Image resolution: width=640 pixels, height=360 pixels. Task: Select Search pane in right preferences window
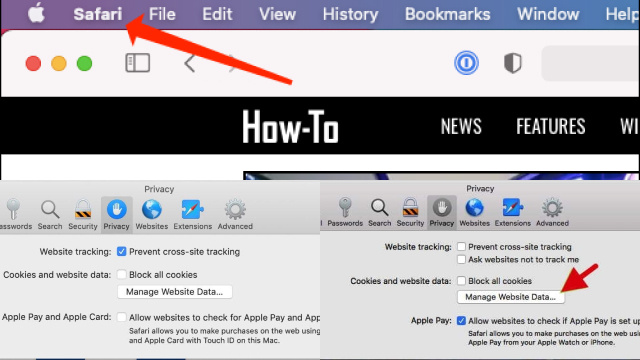[380, 212]
